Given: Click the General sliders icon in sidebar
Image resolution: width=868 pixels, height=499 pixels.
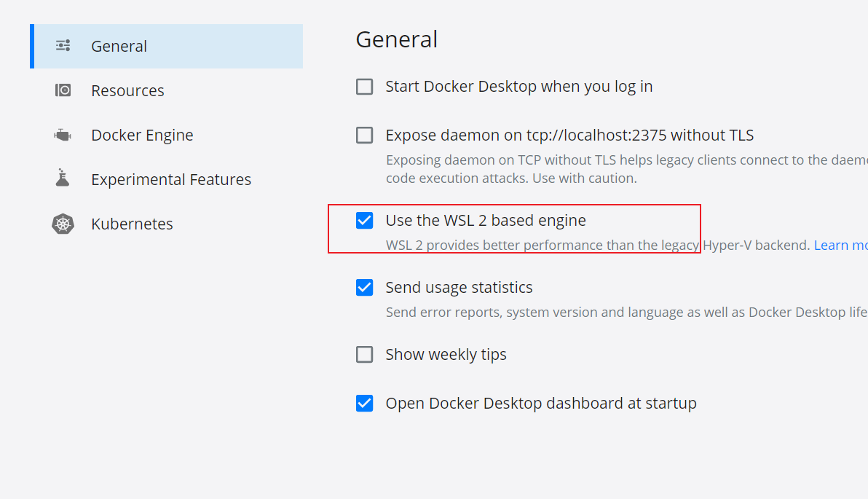Looking at the screenshot, I should tap(63, 46).
